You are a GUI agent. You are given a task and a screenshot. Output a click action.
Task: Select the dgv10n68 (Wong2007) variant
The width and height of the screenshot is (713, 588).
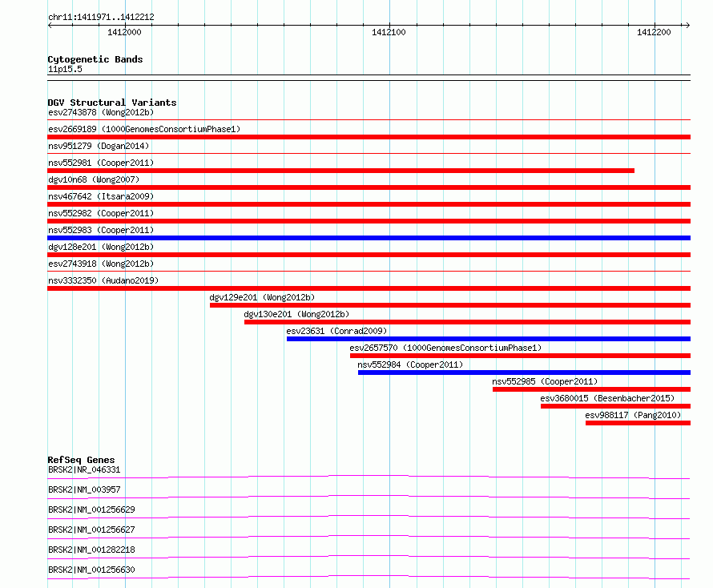(x=94, y=179)
